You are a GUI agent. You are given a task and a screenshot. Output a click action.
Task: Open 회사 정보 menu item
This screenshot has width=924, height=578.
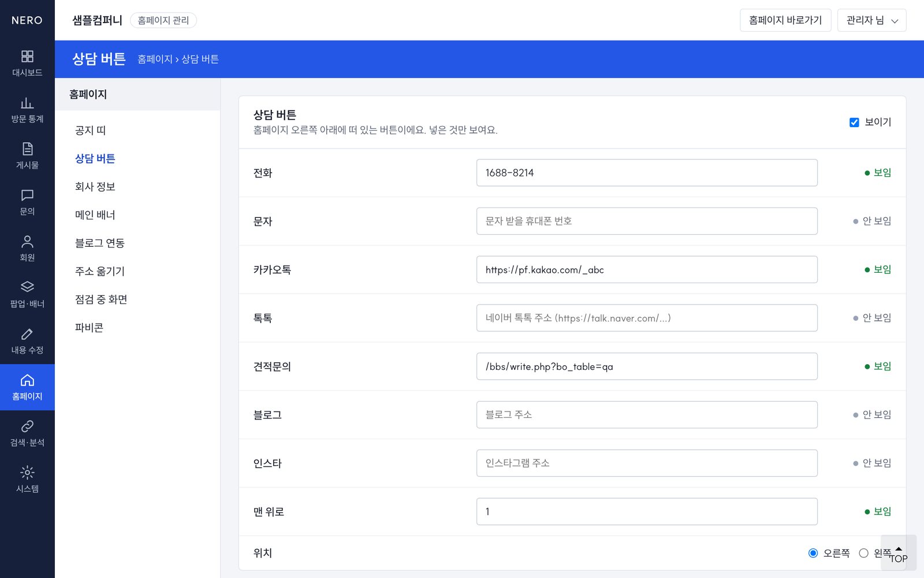click(x=95, y=187)
